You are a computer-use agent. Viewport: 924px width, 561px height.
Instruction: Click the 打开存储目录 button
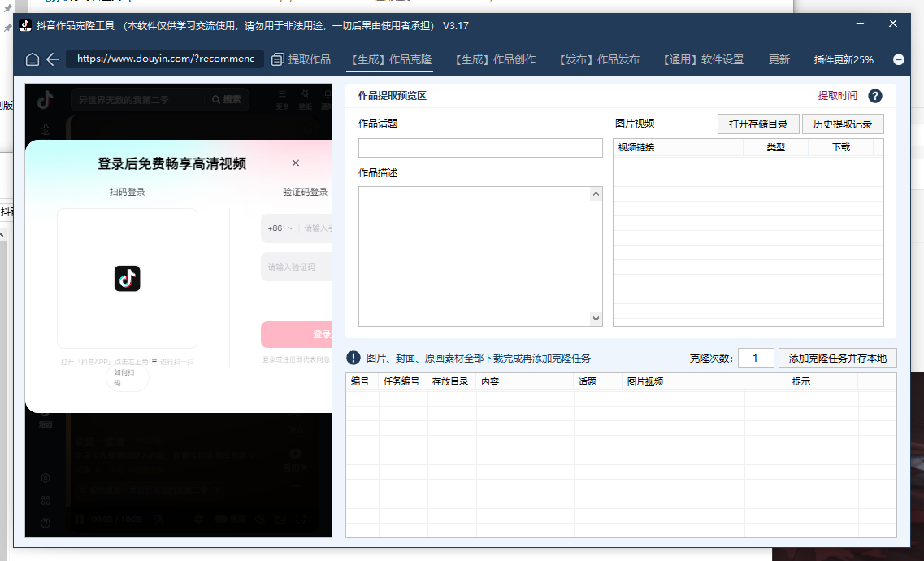(757, 124)
